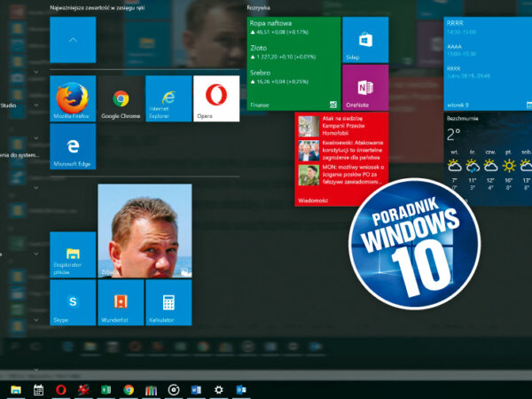Open the Sklep store tile

(x=364, y=40)
